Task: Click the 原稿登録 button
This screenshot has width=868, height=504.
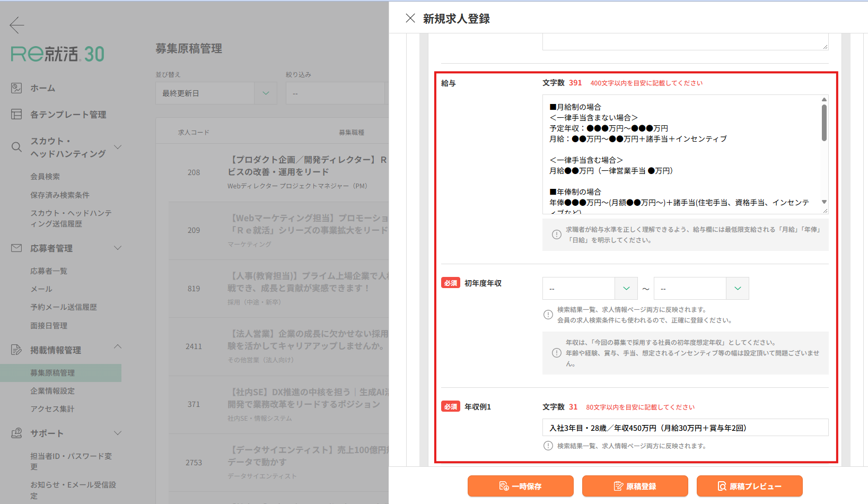Action: pos(635,486)
